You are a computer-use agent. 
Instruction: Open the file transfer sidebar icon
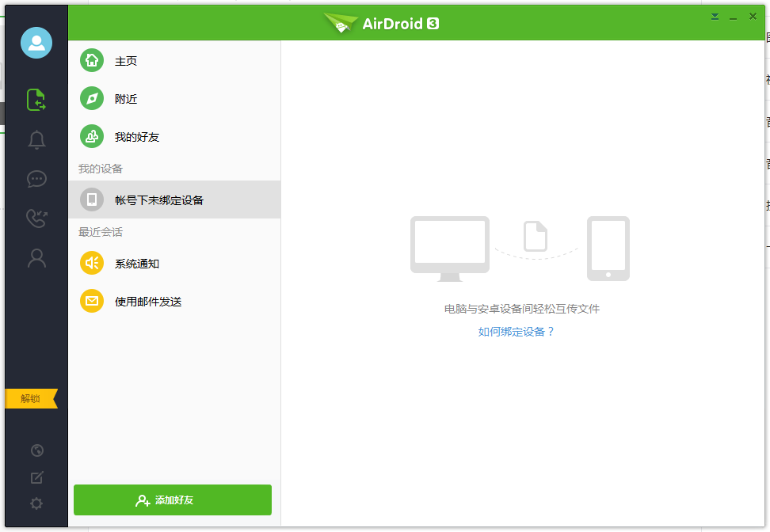coord(36,100)
